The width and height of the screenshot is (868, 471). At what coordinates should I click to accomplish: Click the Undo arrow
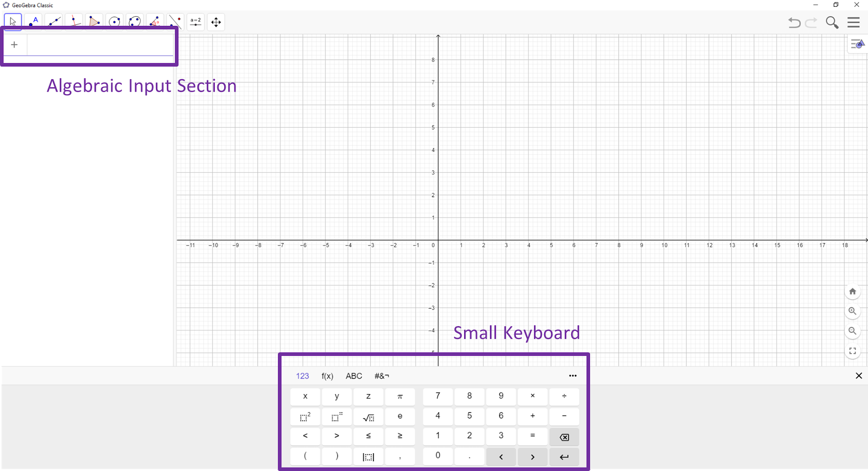(794, 22)
